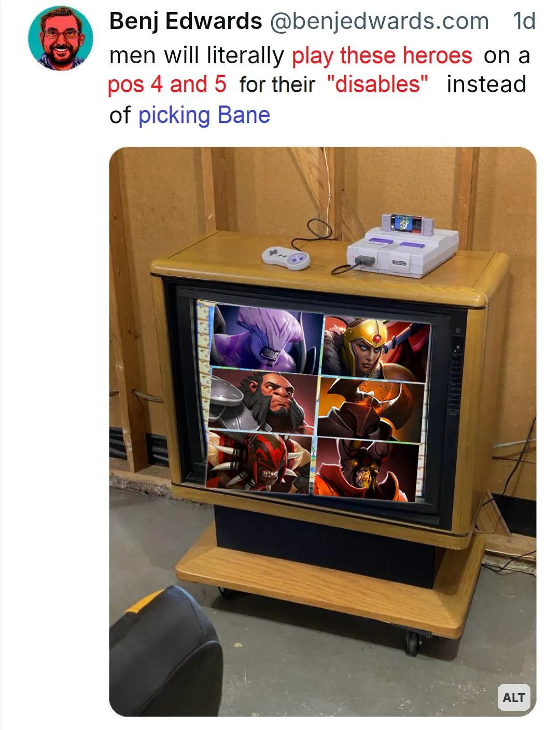Click the blue 'picking Bane' text

[204, 115]
